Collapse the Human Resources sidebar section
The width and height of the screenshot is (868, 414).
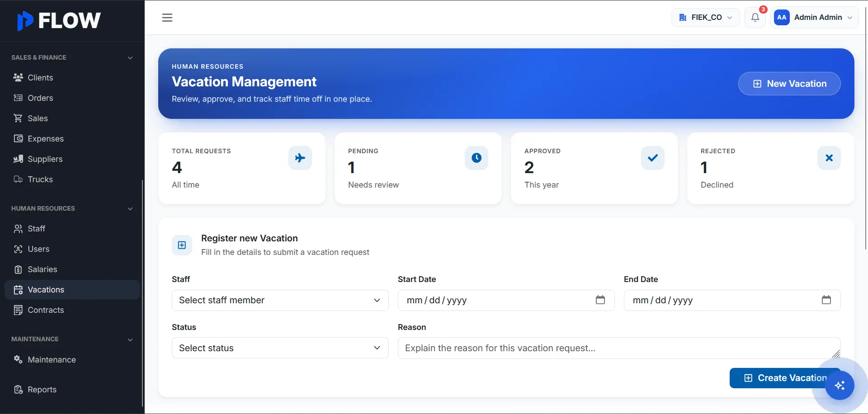(130, 209)
